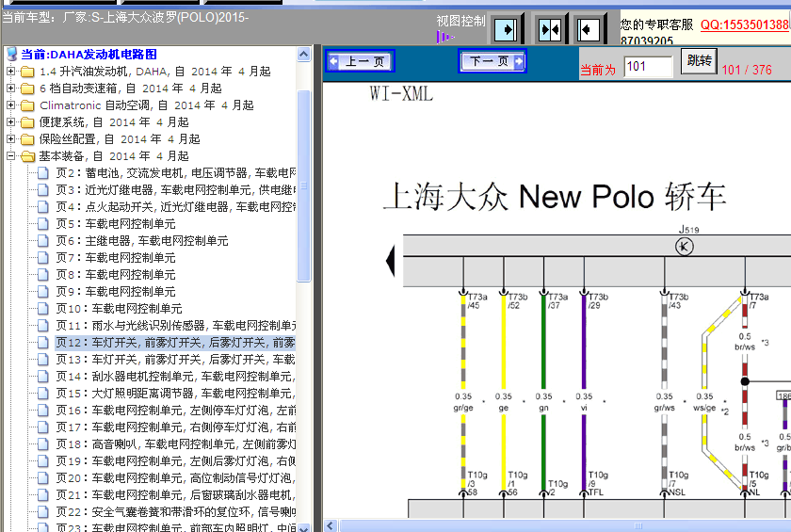Open 页7: 车载电网控制单元 page

coord(116,258)
